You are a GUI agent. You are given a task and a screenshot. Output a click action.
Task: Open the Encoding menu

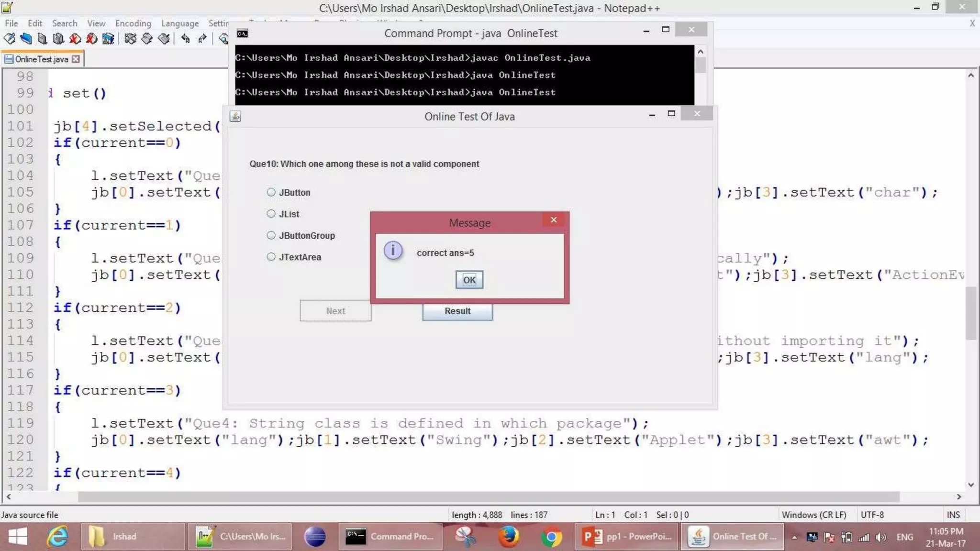coord(133,23)
